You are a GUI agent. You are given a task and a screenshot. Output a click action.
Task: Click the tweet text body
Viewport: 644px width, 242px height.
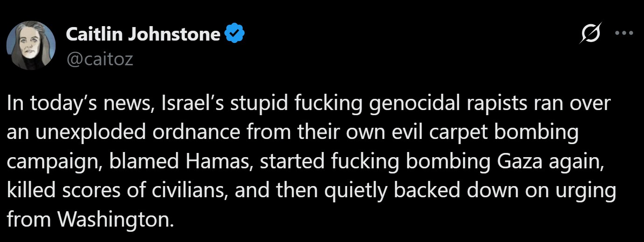click(308, 161)
